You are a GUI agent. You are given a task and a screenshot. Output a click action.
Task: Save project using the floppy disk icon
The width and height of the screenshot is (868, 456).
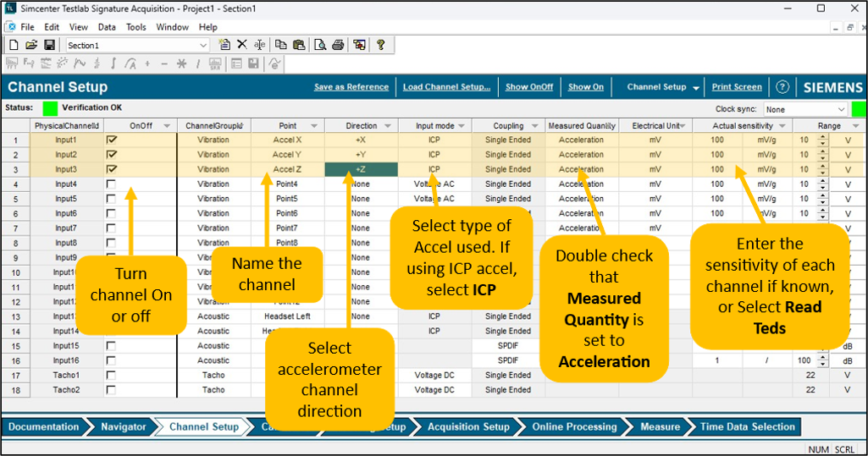49,46
